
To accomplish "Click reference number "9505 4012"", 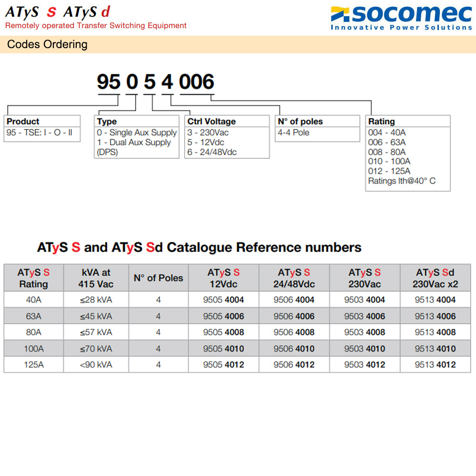I will (x=223, y=365).
